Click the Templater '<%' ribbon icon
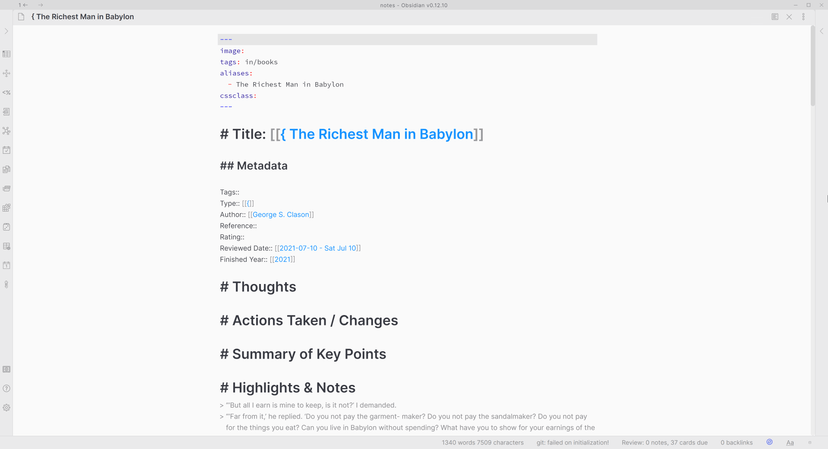 (6, 92)
